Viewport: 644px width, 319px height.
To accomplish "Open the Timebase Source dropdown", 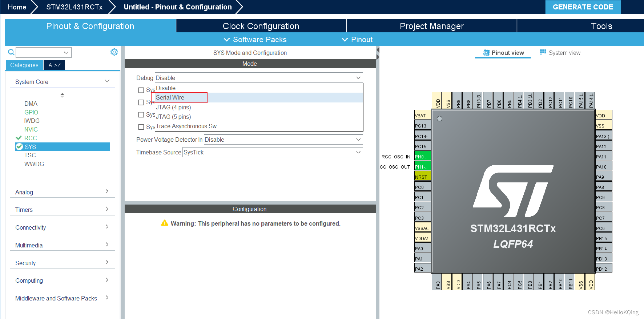I will tap(273, 152).
